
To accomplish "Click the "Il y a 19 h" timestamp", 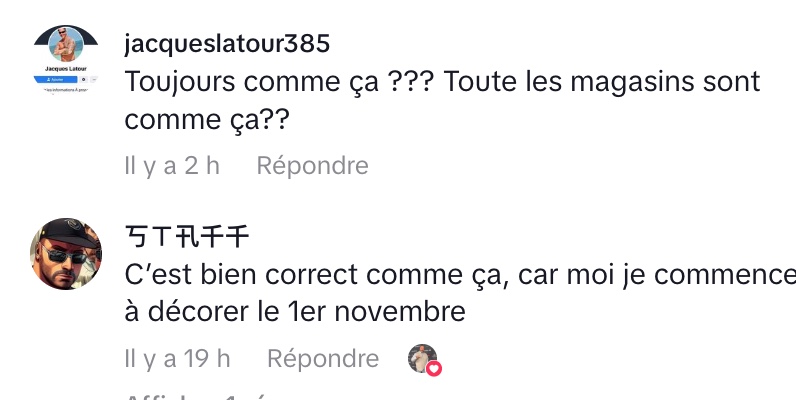I will (178, 358).
